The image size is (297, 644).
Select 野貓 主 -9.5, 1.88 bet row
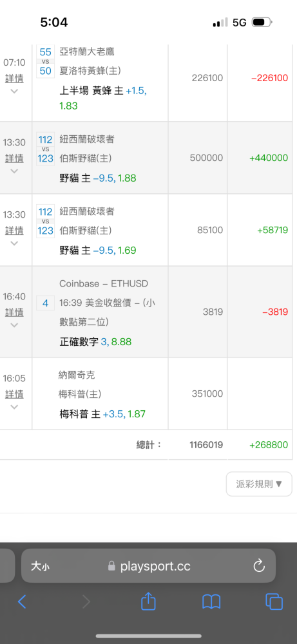tap(148, 158)
